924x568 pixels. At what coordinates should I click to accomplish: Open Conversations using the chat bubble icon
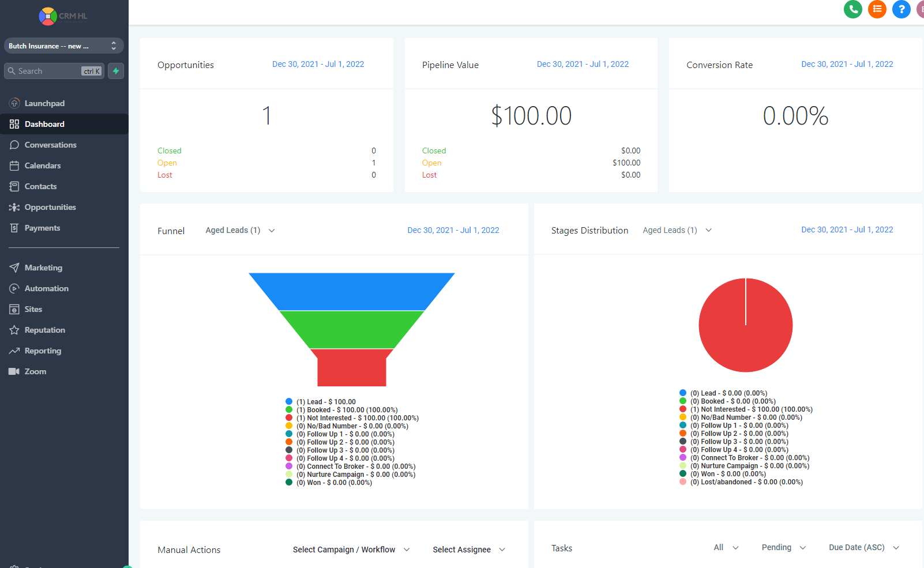(14, 144)
